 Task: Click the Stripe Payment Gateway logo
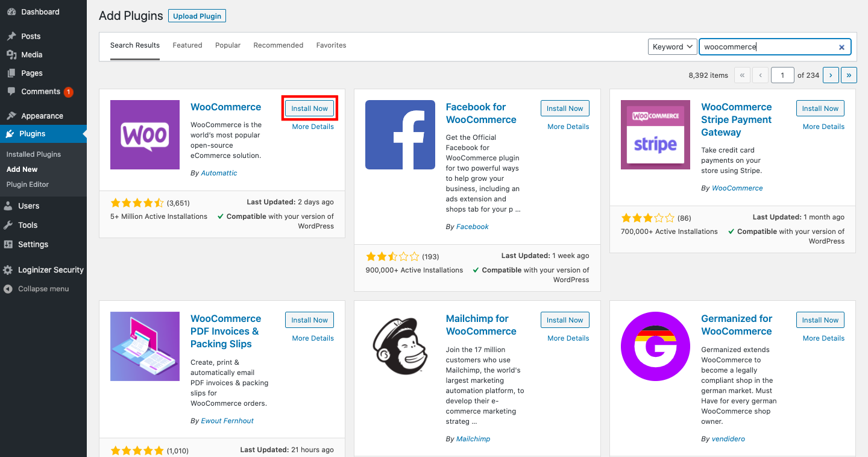click(x=655, y=134)
